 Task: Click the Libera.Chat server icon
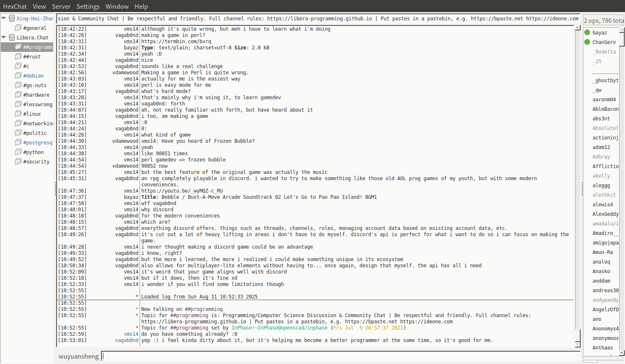[12, 37]
